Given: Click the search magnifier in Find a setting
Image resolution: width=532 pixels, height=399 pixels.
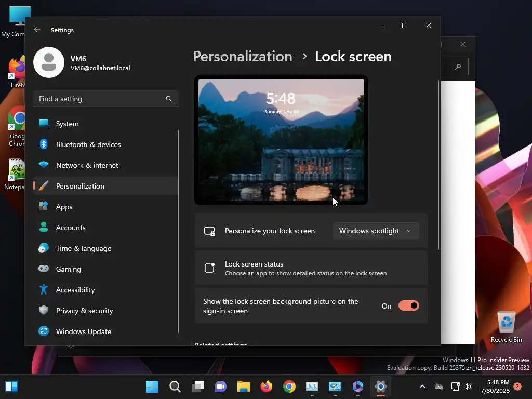Looking at the screenshot, I should (x=169, y=99).
